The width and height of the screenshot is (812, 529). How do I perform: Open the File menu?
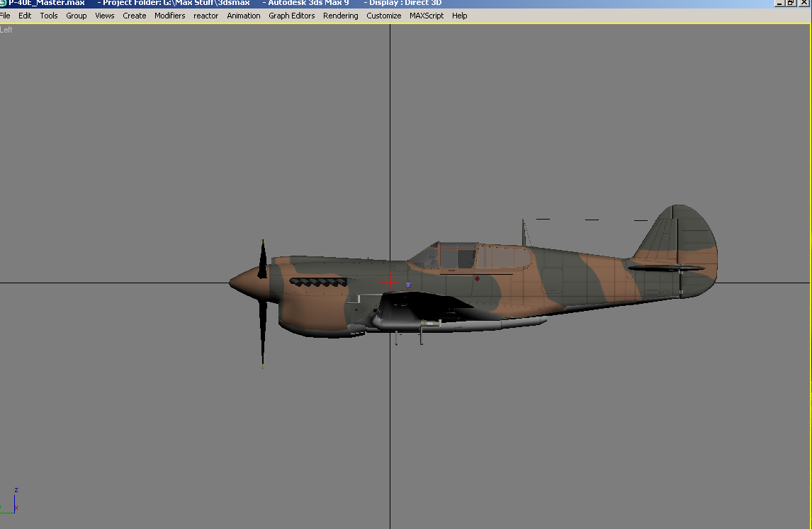tap(5, 16)
